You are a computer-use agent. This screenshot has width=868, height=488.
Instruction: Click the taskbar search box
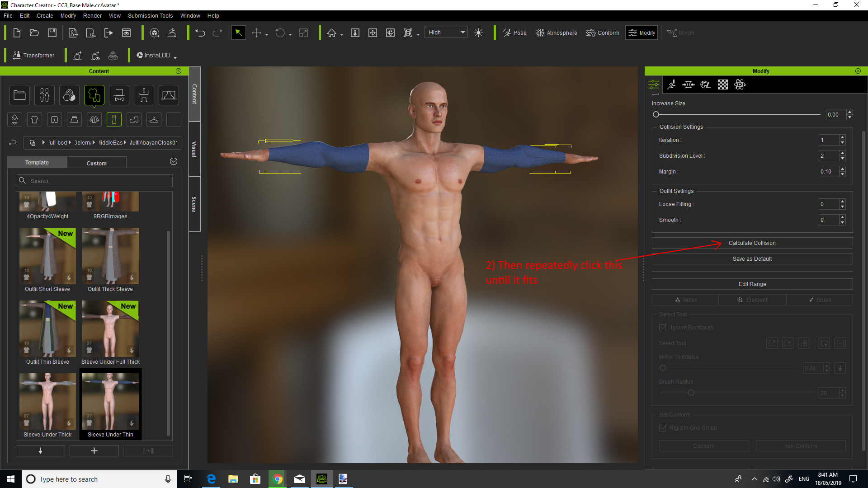99,479
